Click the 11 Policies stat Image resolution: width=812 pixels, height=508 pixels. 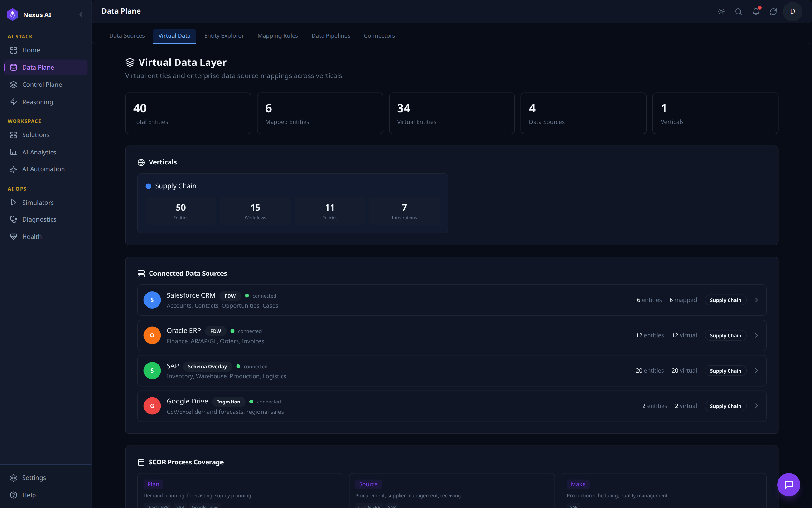point(330,211)
